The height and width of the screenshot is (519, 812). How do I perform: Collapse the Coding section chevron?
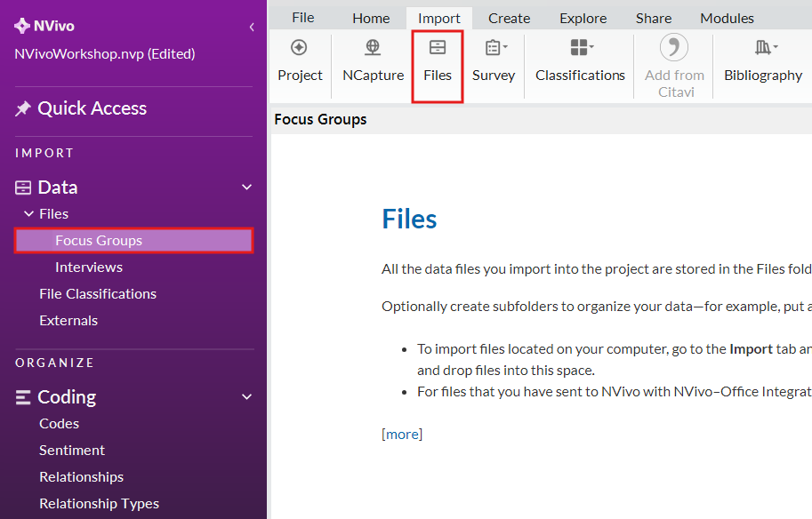247,397
